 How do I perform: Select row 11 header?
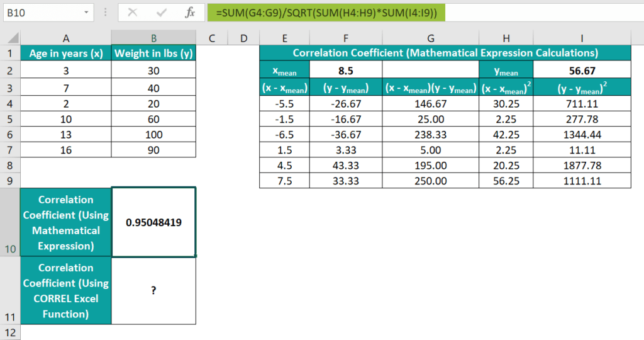click(10, 290)
